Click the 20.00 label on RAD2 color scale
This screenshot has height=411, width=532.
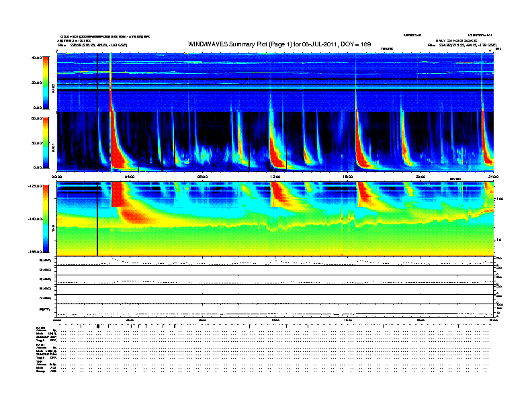pyautogui.click(x=36, y=83)
